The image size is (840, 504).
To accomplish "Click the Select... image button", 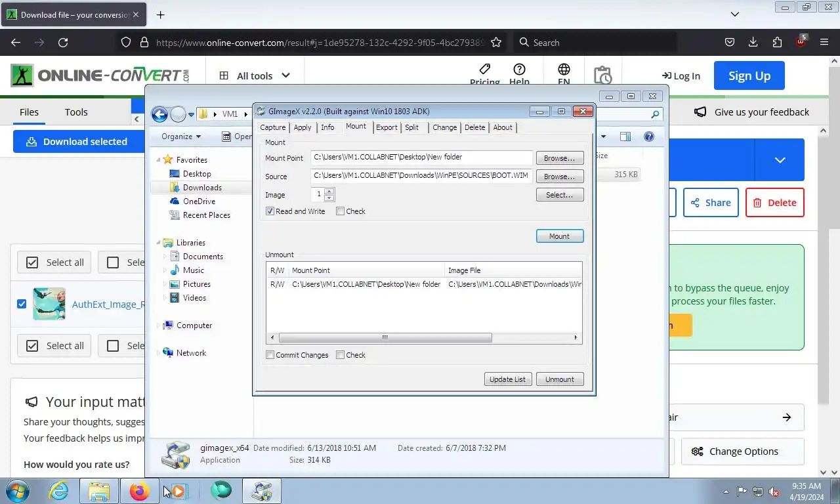I will pos(560,195).
